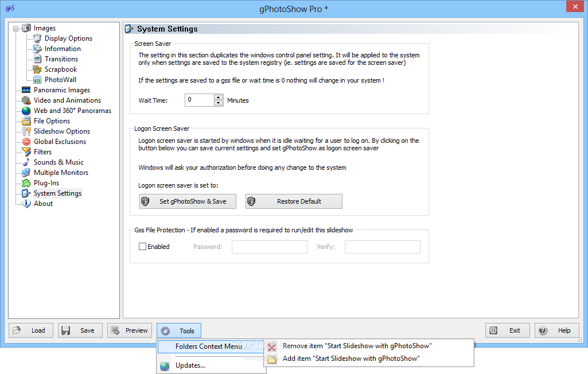Image resolution: width=588 pixels, height=374 pixels.
Task: Click the Scrapbook icon in tree
Action: tap(37, 69)
